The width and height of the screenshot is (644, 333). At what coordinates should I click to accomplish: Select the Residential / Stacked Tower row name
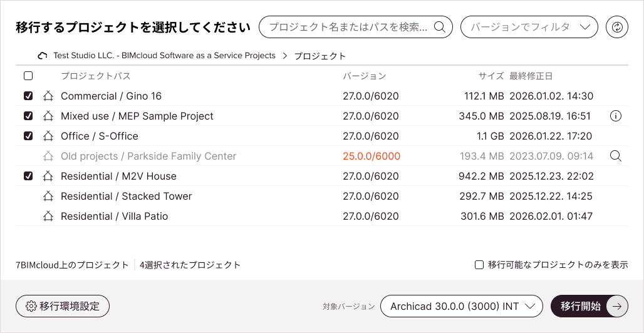coord(127,197)
